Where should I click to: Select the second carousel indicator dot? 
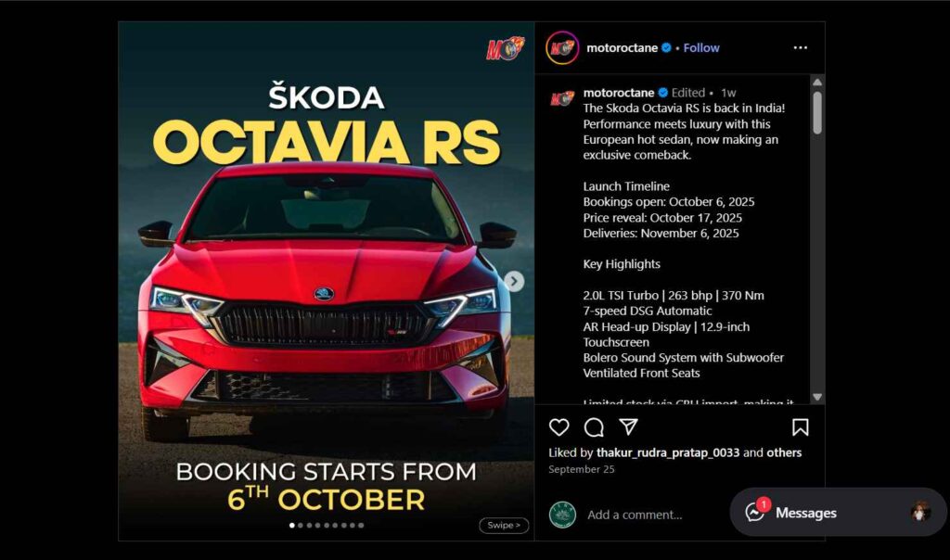301,526
